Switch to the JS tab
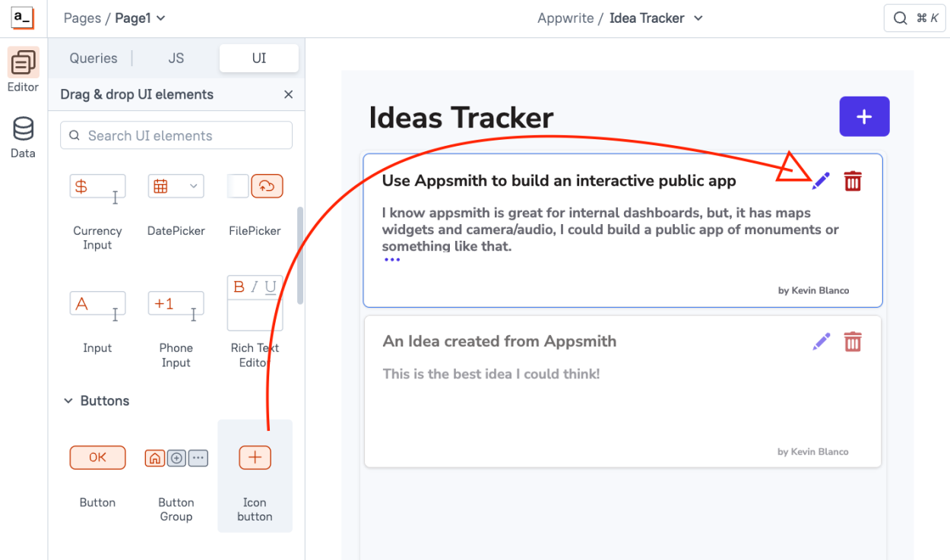 tap(177, 58)
